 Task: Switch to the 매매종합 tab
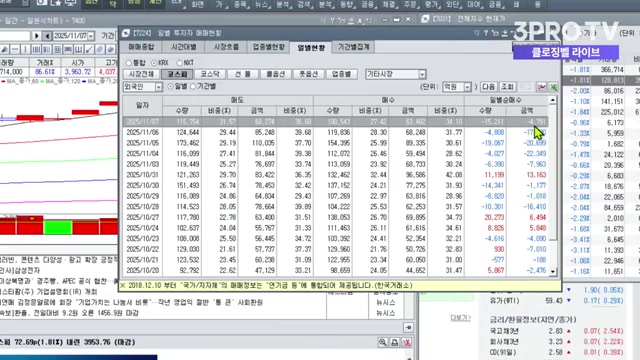141,47
